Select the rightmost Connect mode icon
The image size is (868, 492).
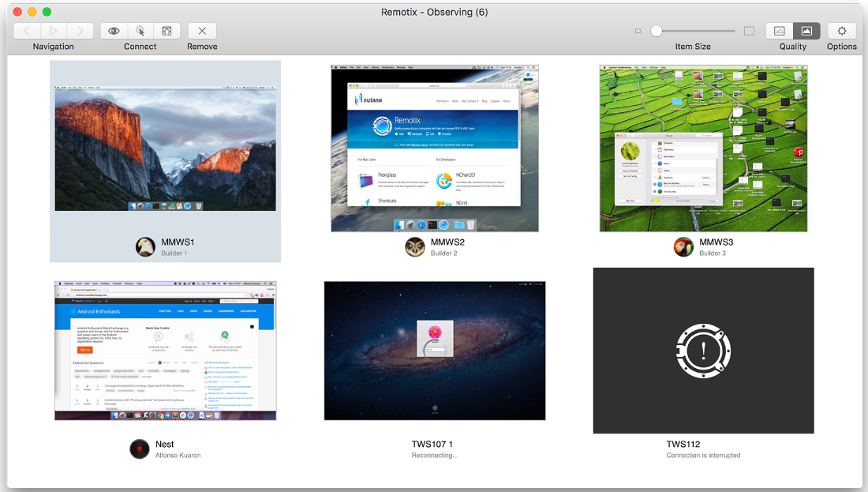coord(166,31)
